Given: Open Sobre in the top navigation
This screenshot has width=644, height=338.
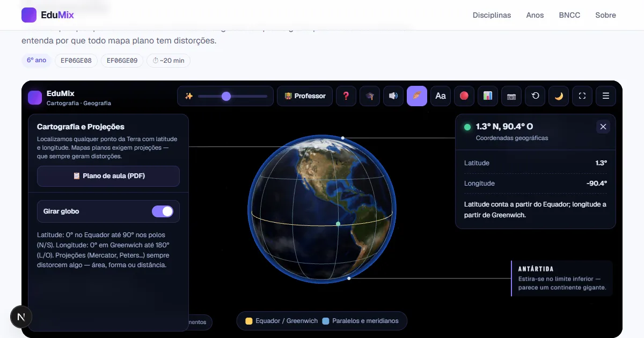Looking at the screenshot, I should coord(605,15).
